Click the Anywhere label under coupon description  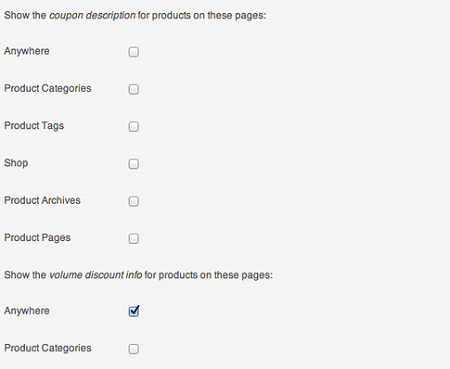point(27,51)
